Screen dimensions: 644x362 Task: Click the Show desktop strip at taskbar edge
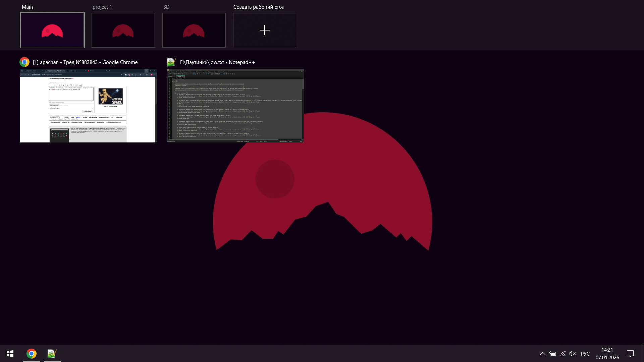643,354
